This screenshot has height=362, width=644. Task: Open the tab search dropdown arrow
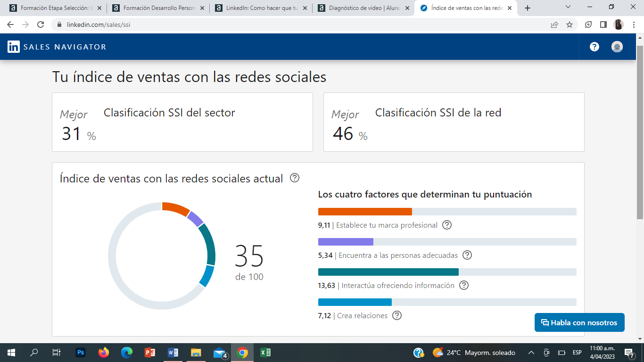(x=568, y=7)
